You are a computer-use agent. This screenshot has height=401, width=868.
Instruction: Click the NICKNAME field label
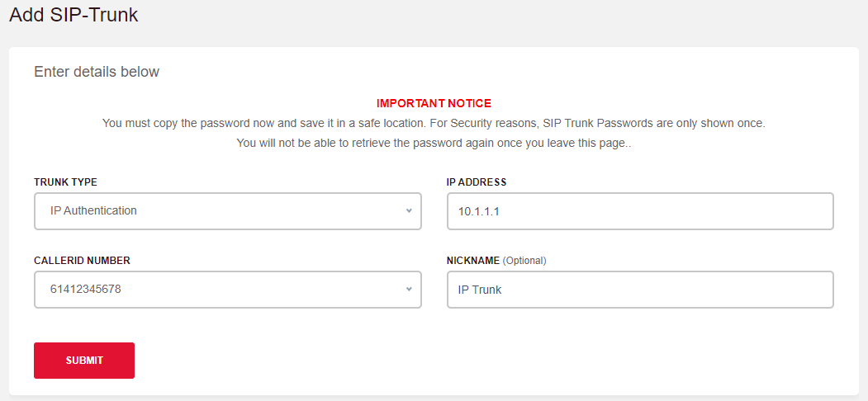(473, 261)
